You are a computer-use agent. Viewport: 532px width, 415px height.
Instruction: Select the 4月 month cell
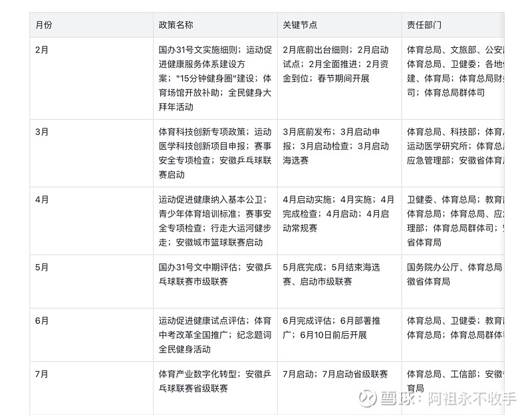[91, 221]
